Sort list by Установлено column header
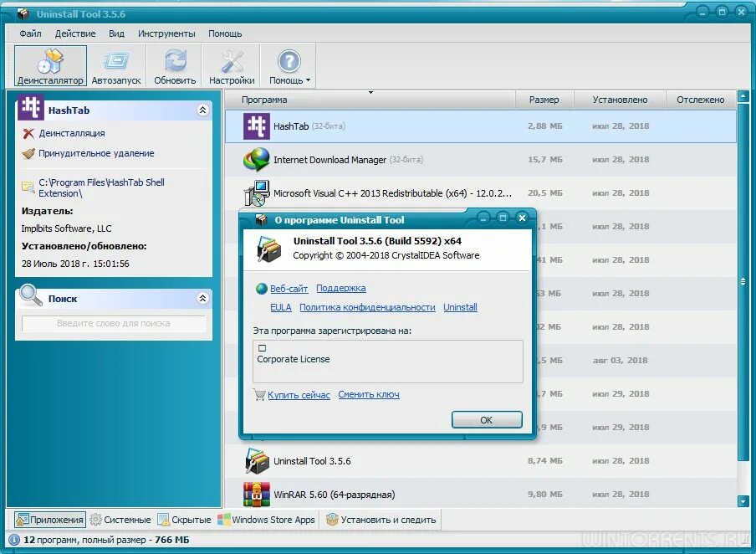Viewport: 756px width, 554px height. click(620, 100)
